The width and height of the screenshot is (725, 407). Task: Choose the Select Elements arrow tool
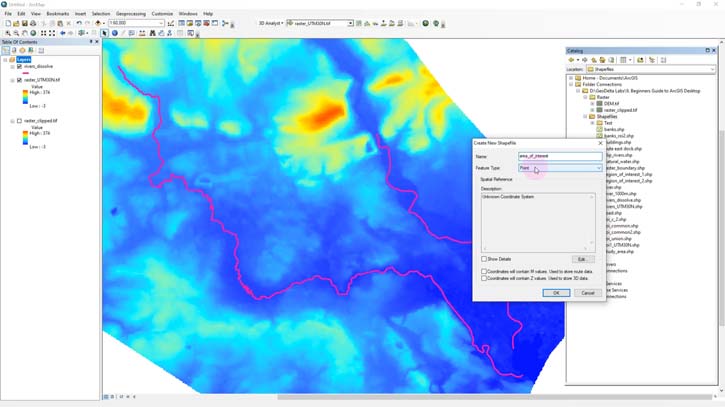pos(105,33)
